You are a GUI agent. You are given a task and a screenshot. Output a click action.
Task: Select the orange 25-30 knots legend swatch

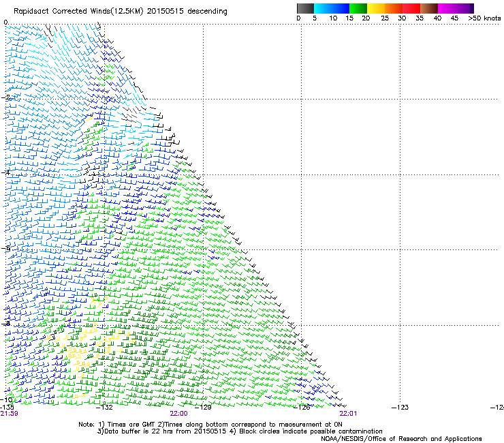(x=394, y=8)
